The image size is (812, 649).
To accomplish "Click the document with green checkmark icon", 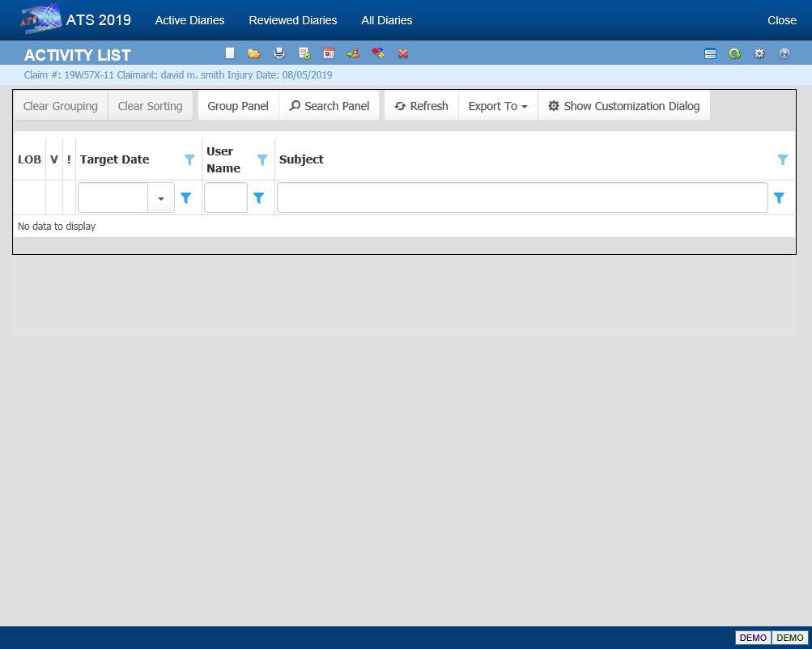I will click(304, 53).
